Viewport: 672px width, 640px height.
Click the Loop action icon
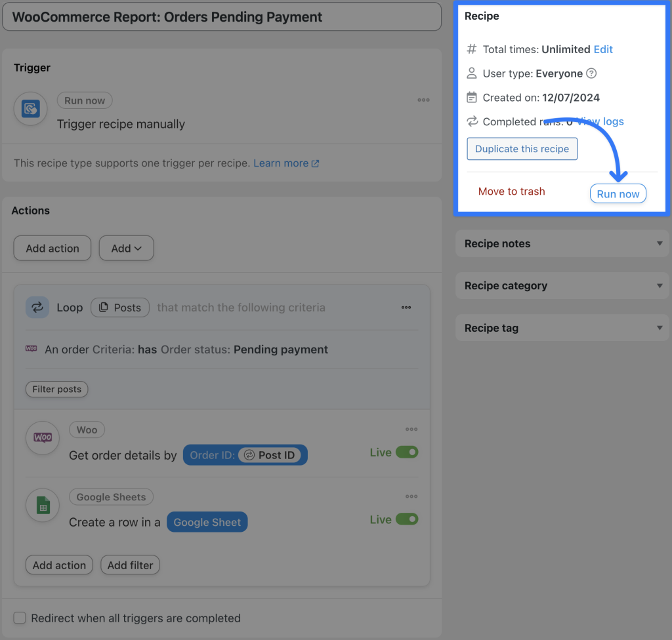(37, 307)
